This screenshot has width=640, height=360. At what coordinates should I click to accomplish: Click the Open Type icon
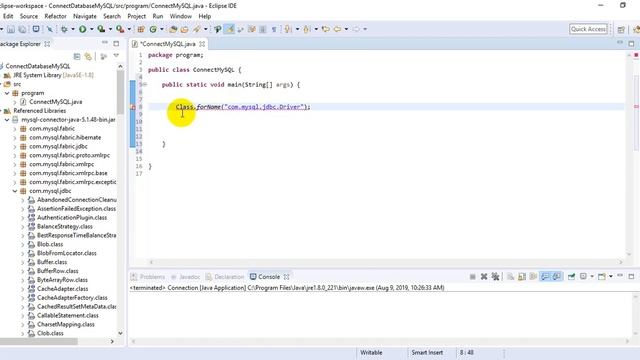[173, 29]
